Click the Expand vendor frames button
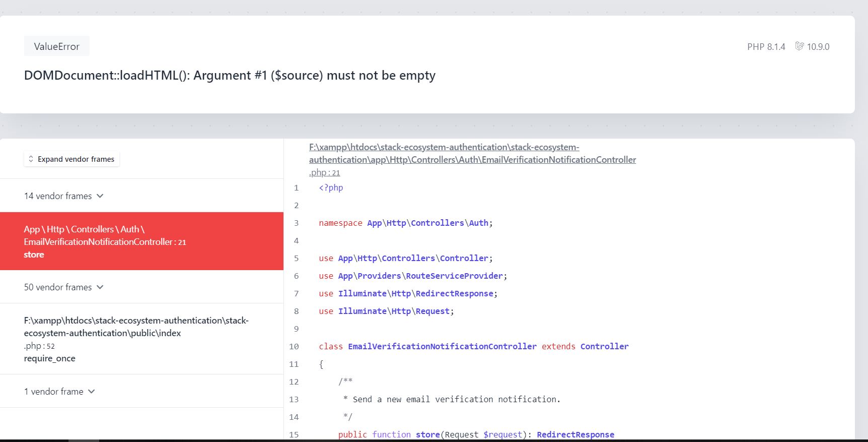Image resolution: width=868 pixels, height=442 pixels. click(71, 159)
